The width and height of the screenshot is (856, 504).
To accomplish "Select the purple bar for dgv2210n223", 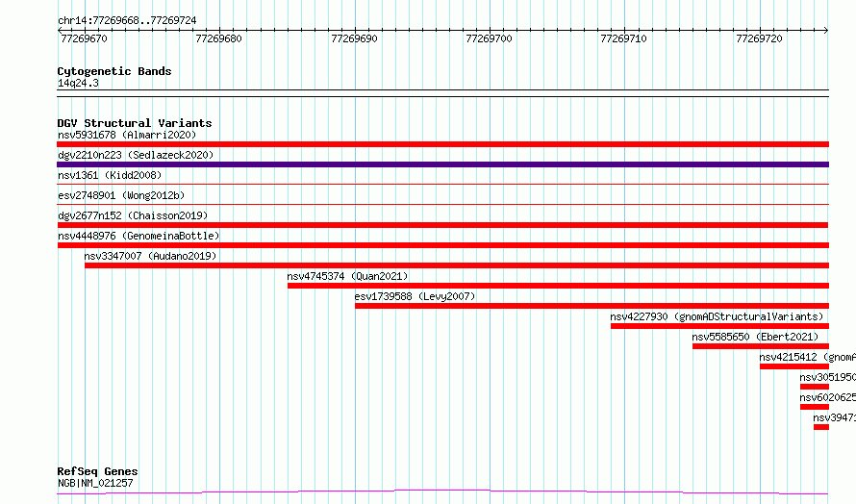I will pyautogui.click(x=442, y=164).
